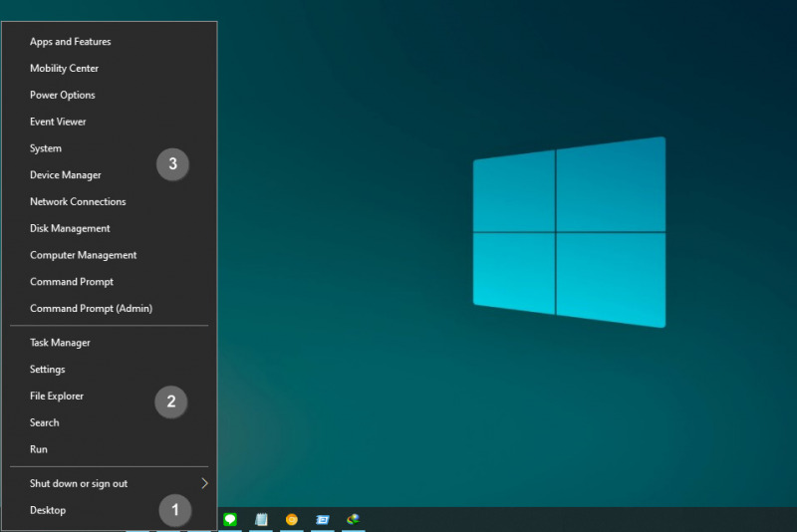Open the green LINE chat taskbar icon
This screenshot has height=532, width=797.
(230, 519)
